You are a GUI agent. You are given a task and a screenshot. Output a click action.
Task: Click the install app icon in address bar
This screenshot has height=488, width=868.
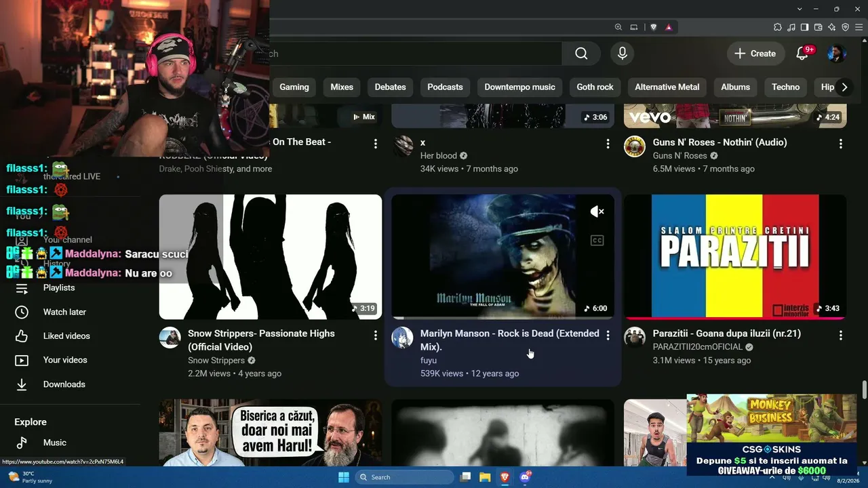pyautogui.click(x=634, y=27)
